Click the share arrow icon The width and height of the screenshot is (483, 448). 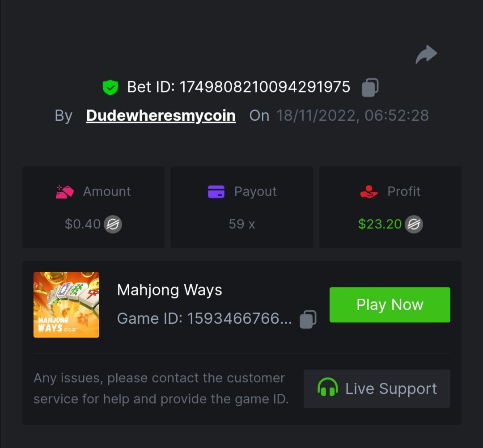(426, 55)
